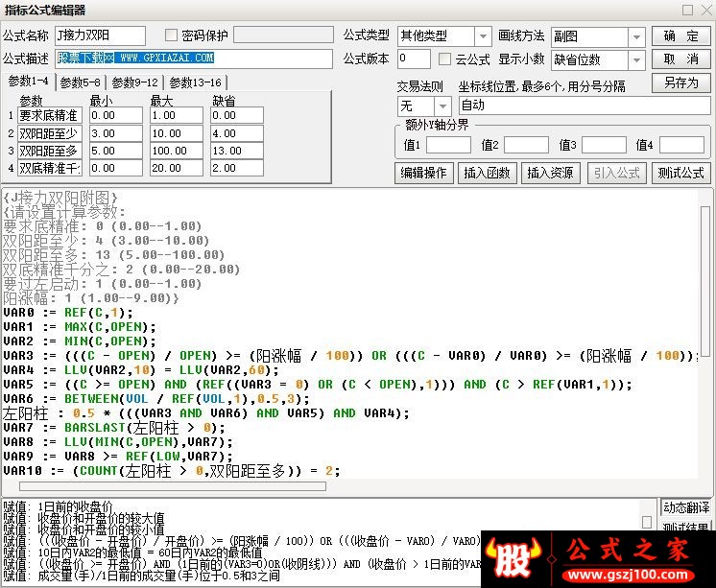Viewport: 716px width, 588px height.
Task: Select the 参数9-12 tab
Action: click(x=135, y=82)
